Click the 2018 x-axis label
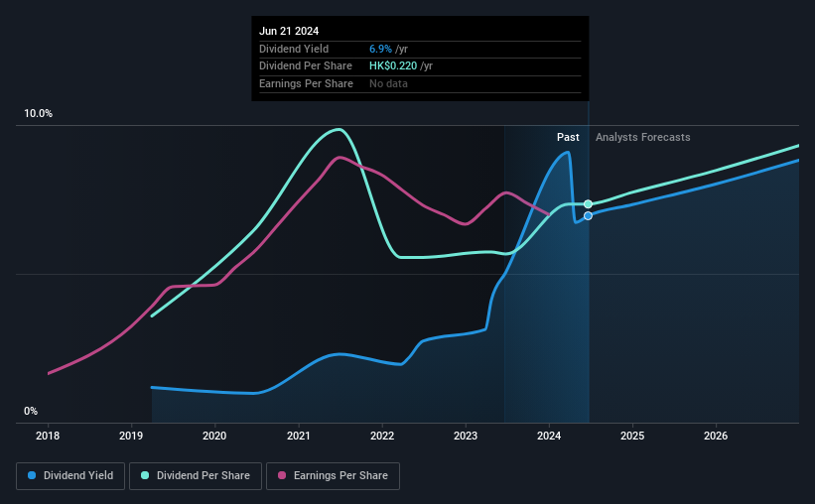The height and width of the screenshot is (504, 815). click(x=48, y=436)
